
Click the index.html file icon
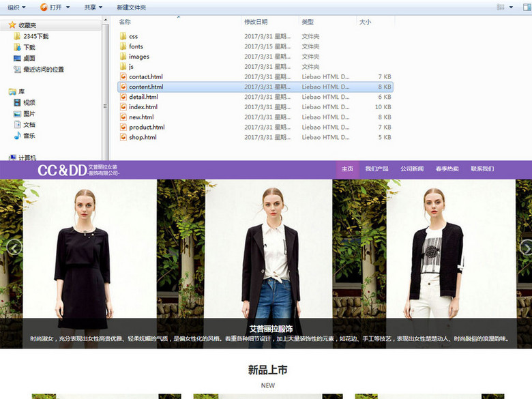tap(123, 107)
